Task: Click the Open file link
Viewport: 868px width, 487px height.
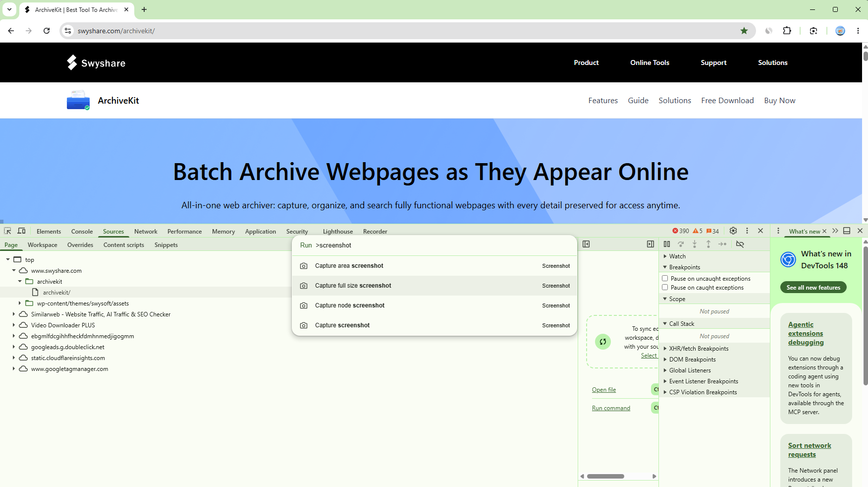Action: click(604, 390)
